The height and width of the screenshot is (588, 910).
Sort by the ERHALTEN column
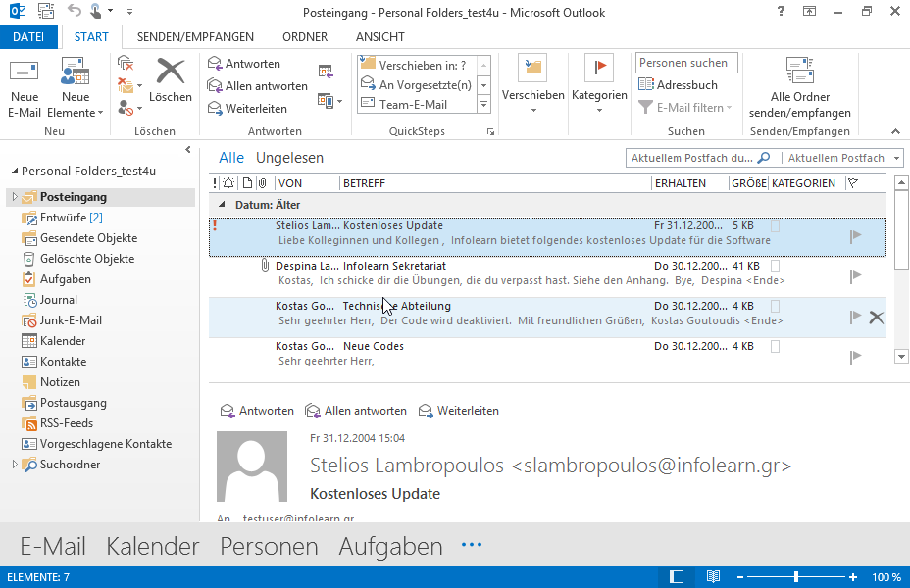click(x=689, y=183)
